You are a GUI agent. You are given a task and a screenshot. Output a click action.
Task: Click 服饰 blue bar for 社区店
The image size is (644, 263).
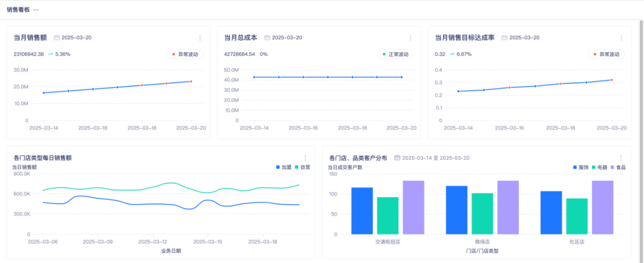(x=551, y=213)
